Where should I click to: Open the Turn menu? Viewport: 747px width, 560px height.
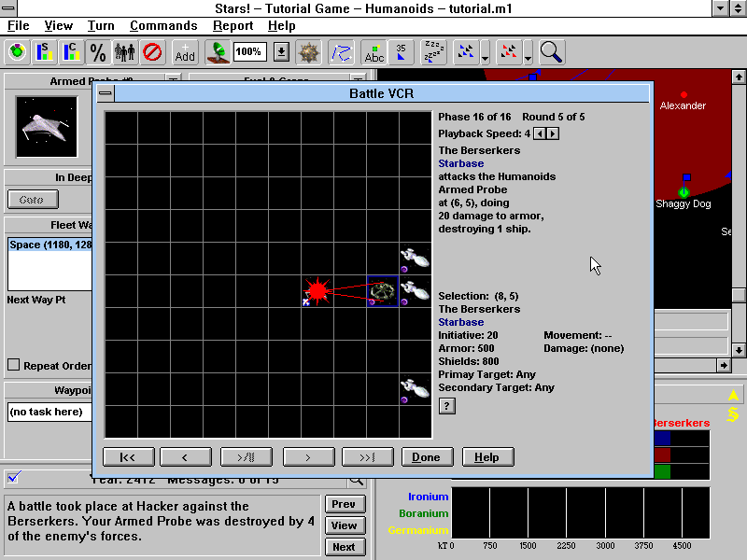pyautogui.click(x=101, y=26)
